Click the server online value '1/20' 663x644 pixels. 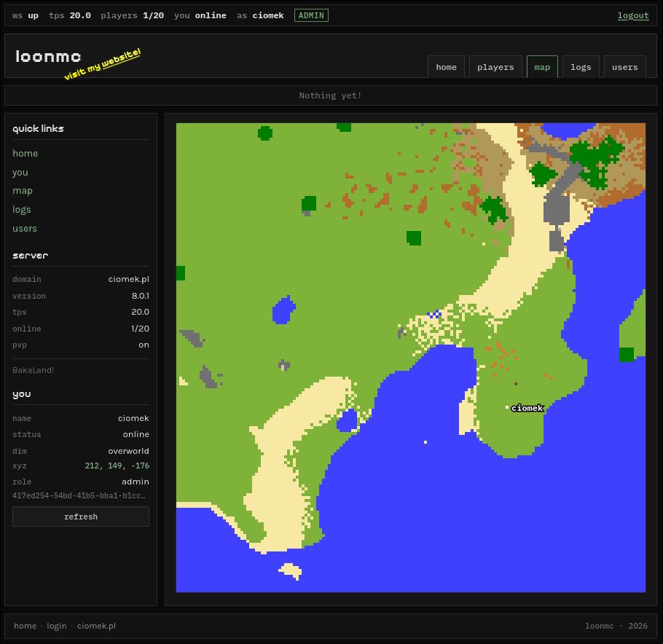pyautogui.click(x=140, y=329)
